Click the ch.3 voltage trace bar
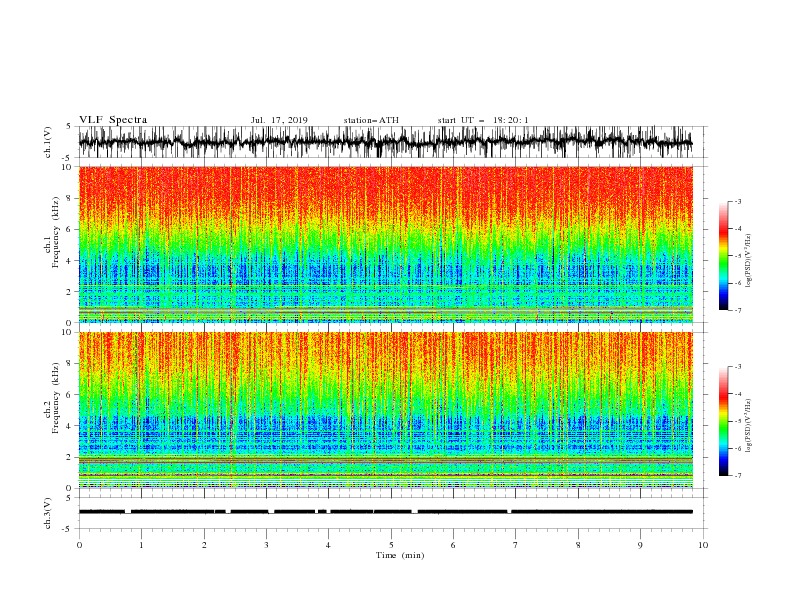Screen dimensions: 792x612 385,512
